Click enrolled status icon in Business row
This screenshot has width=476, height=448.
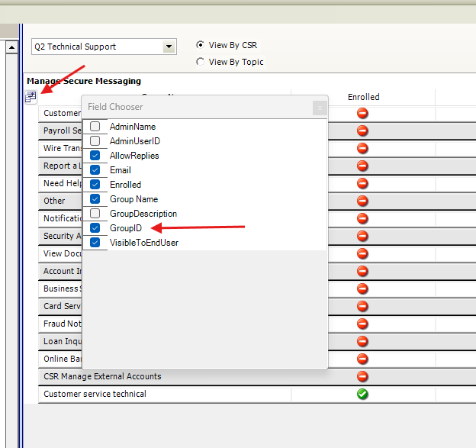pos(362,288)
